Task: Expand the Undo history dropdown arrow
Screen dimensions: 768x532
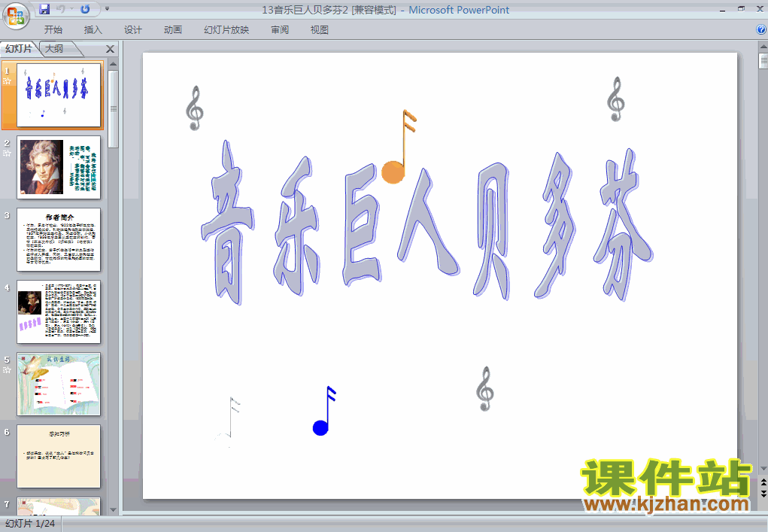Action: coord(71,9)
